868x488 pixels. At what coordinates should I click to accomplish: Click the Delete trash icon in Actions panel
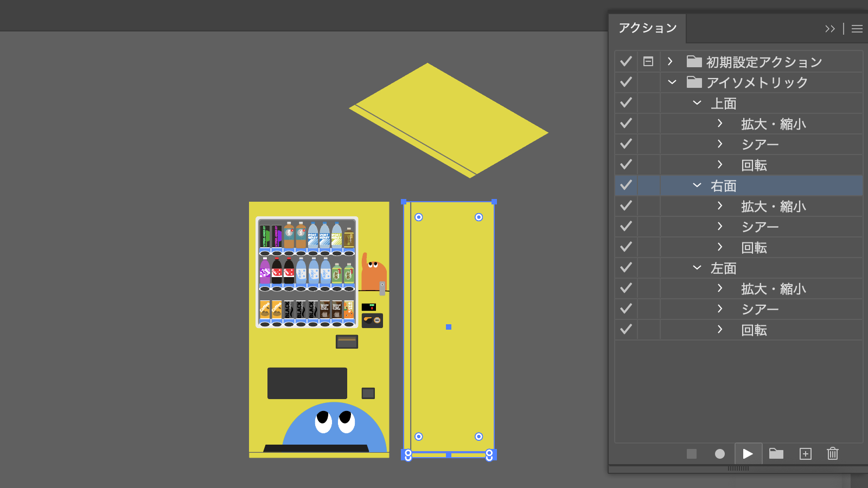(833, 454)
